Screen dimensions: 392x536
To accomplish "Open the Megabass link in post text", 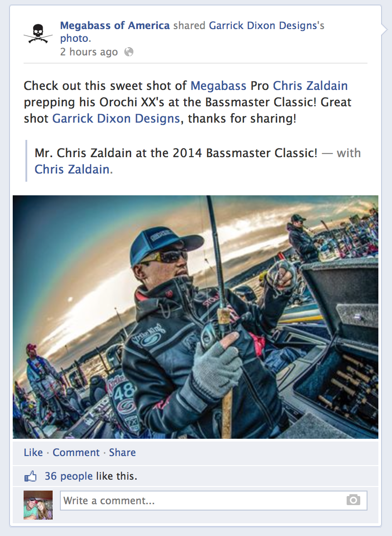I will 218,86.
